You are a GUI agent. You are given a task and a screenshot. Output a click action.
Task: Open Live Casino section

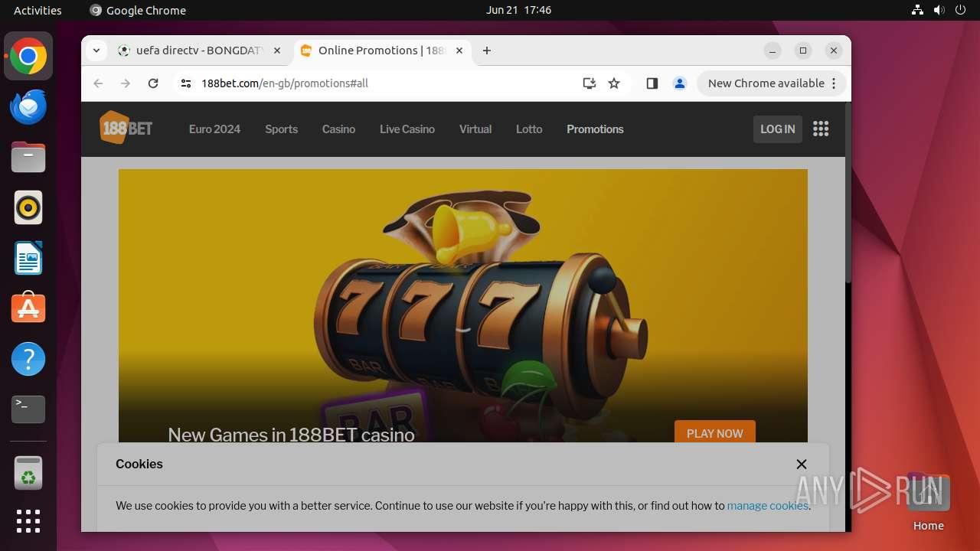click(407, 129)
